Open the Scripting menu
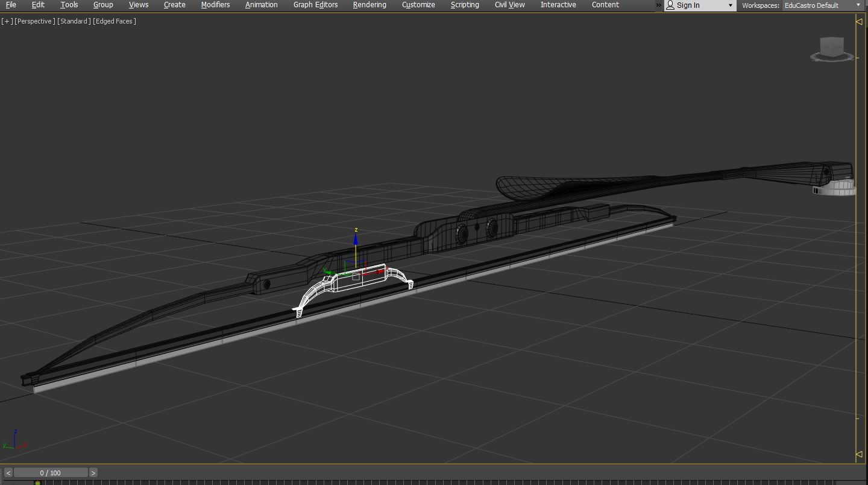 coord(465,5)
